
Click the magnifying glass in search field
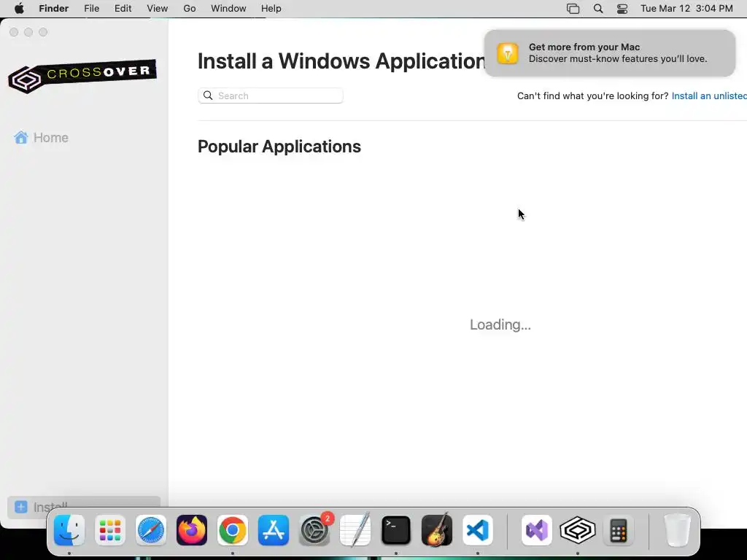pyautogui.click(x=208, y=96)
